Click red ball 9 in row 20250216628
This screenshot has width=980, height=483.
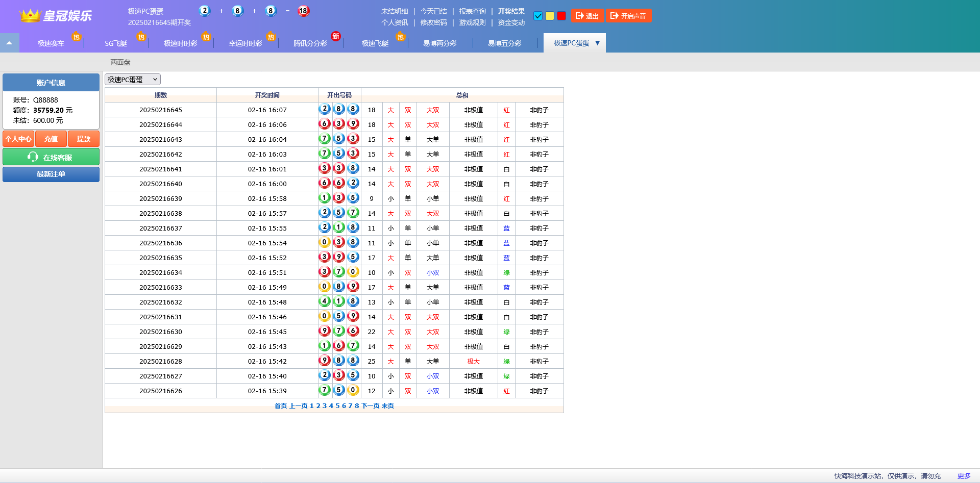[x=324, y=361]
